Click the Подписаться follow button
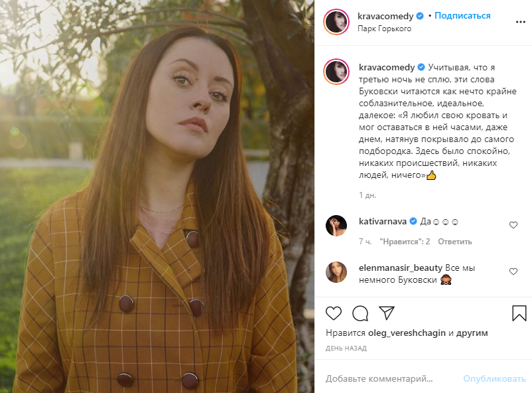 click(464, 16)
